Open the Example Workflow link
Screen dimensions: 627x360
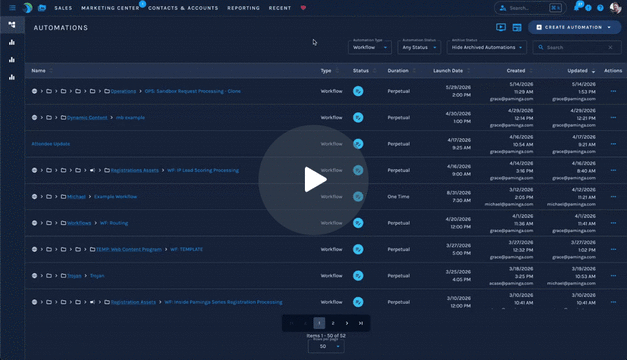click(116, 197)
